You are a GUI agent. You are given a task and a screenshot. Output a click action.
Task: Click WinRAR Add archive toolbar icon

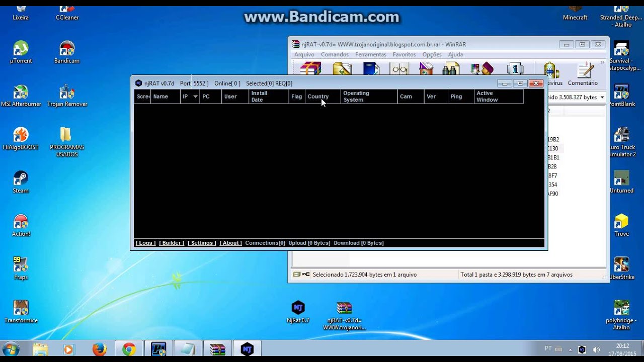[310, 68]
